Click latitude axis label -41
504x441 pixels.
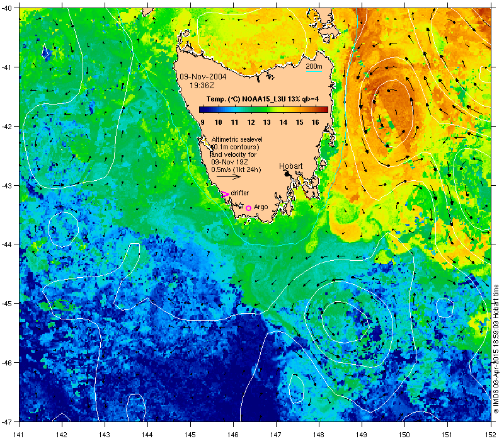click(6, 67)
